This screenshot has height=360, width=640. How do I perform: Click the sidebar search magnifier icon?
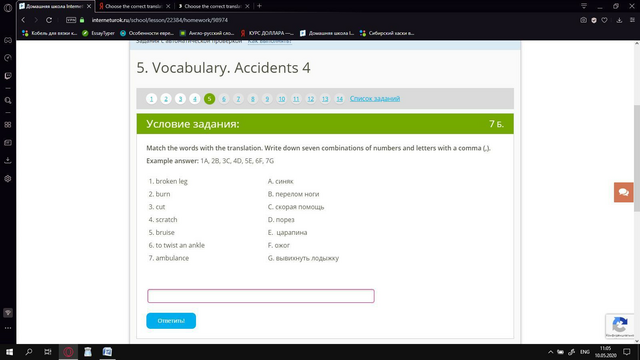pyautogui.click(x=8, y=100)
